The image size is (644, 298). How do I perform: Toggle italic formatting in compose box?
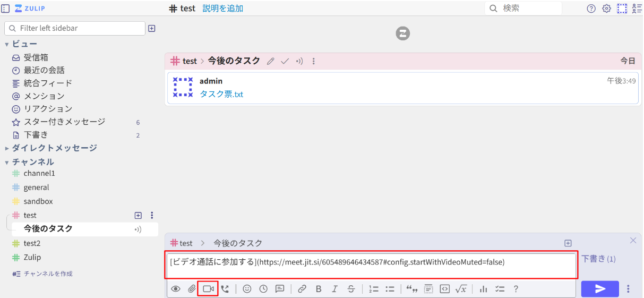click(334, 289)
